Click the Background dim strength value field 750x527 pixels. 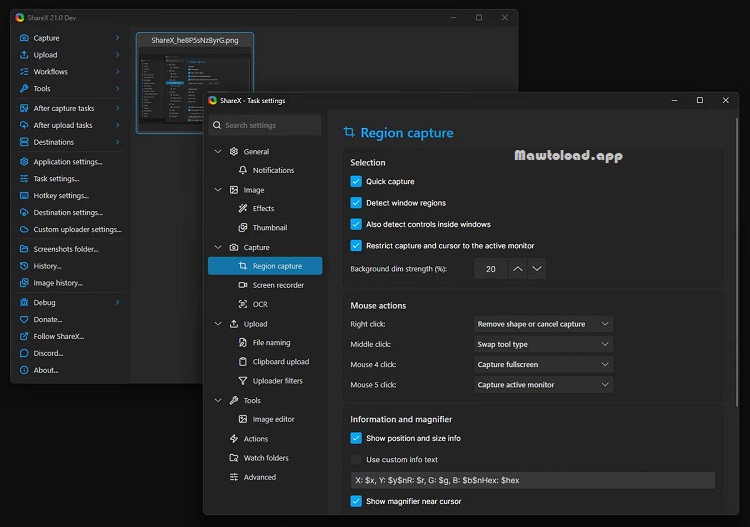coord(491,269)
